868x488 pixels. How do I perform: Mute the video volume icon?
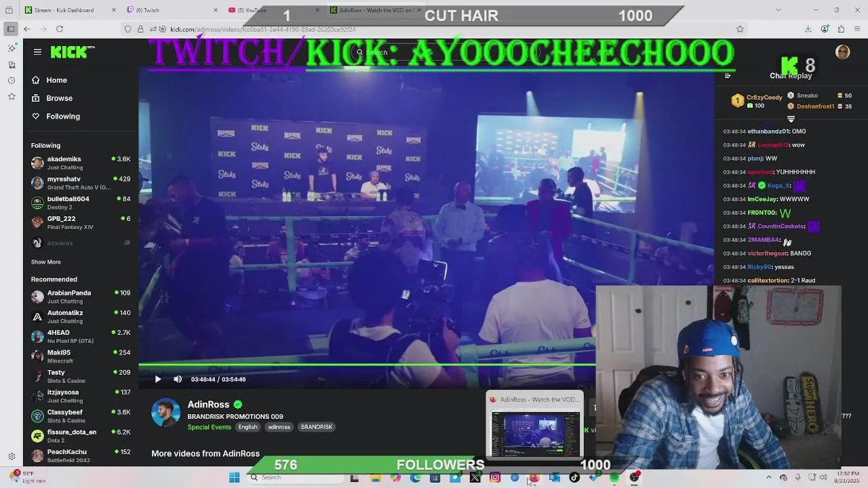[178, 380]
